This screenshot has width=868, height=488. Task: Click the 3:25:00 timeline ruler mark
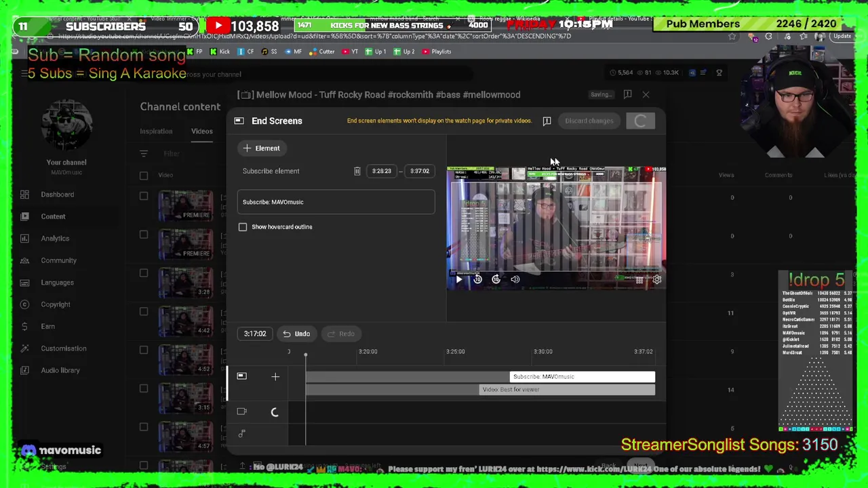point(456,352)
